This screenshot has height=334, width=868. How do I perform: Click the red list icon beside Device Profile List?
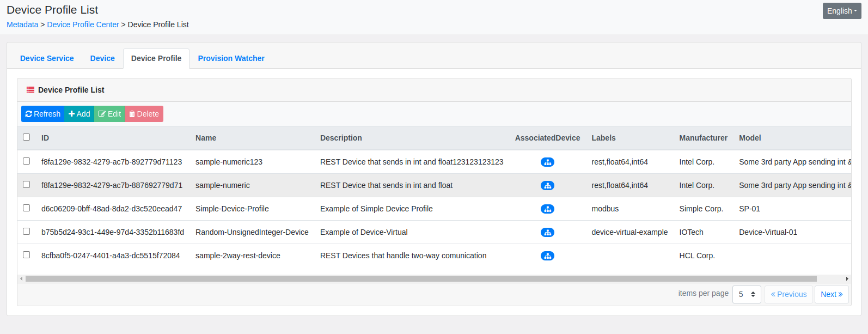pyautogui.click(x=30, y=90)
